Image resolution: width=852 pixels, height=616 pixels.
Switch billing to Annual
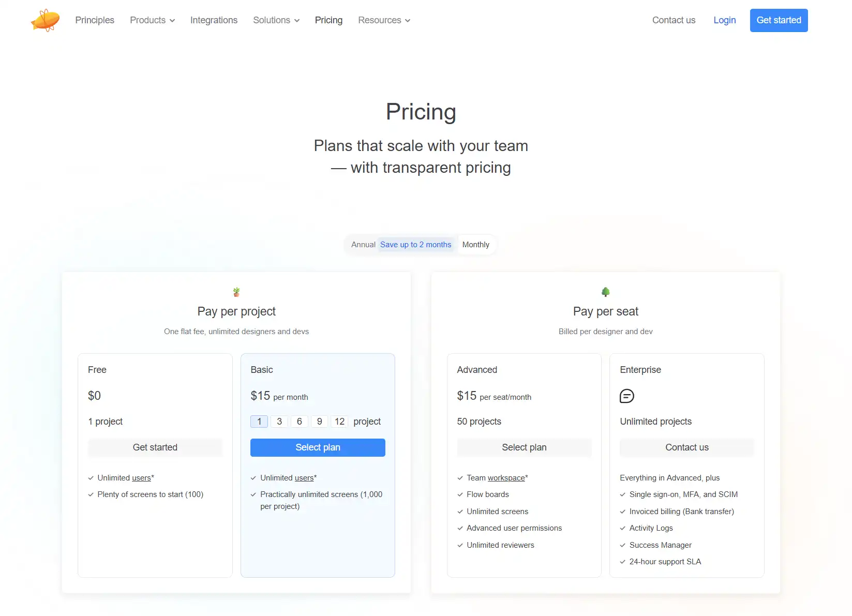click(x=363, y=244)
